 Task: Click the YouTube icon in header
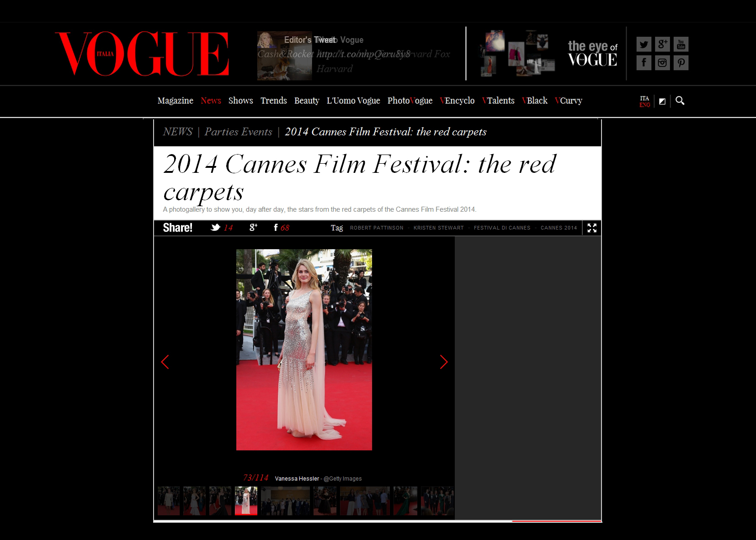point(681,44)
